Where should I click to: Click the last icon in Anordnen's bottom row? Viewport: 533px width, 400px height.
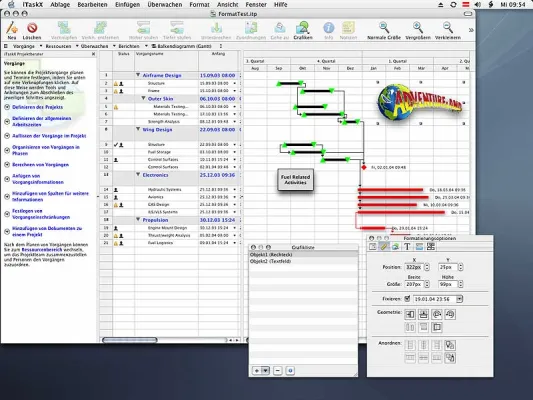click(x=450, y=358)
